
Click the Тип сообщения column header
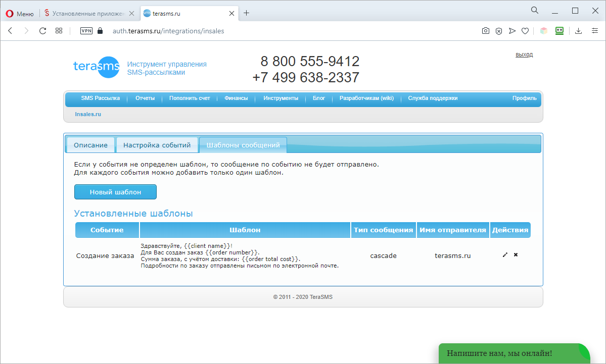(384, 230)
